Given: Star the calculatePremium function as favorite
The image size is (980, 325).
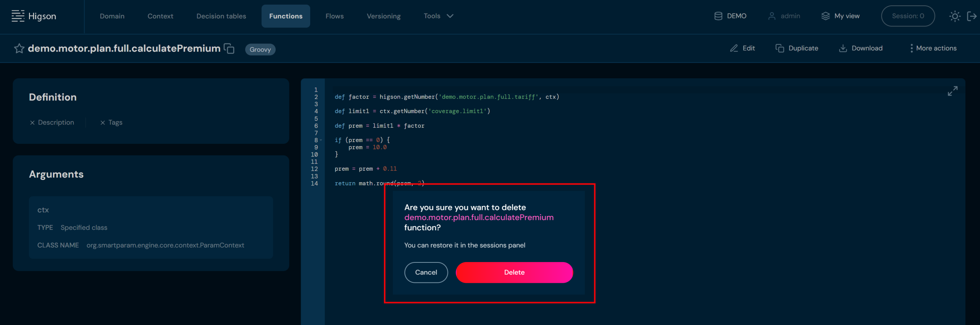Looking at the screenshot, I should click(19, 48).
